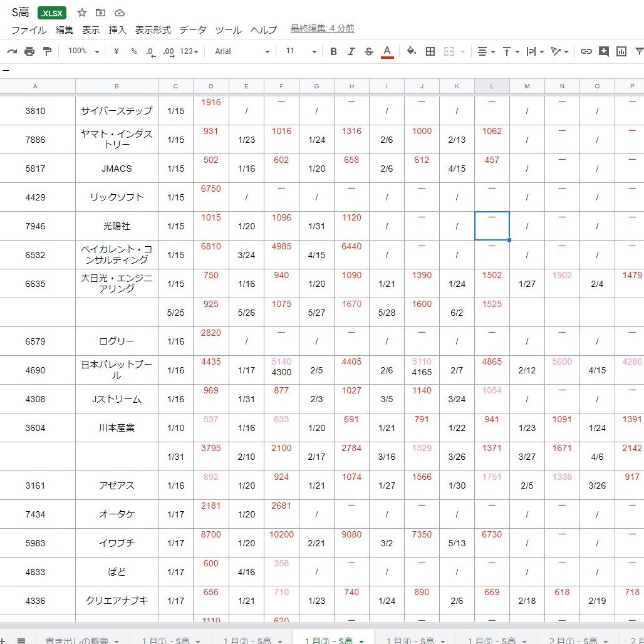Image resolution: width=644 pixels, height=644 pixels.
Task: Toggle strikethrough formatting
Action: coord(369,51)
